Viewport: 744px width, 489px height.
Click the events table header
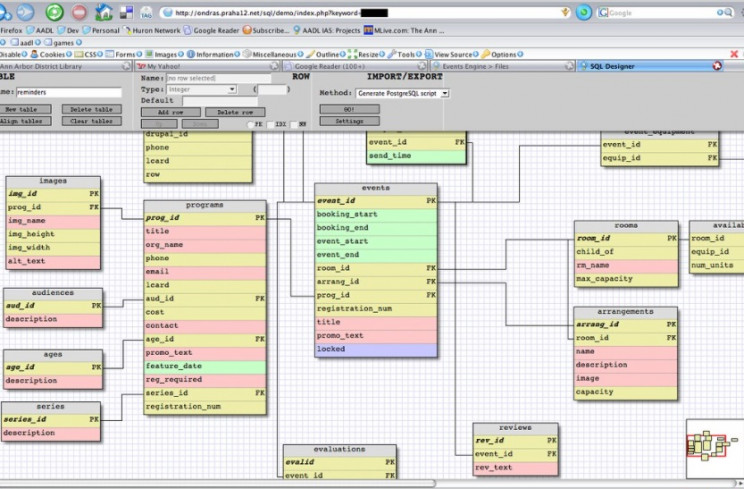tap(376, 188)
